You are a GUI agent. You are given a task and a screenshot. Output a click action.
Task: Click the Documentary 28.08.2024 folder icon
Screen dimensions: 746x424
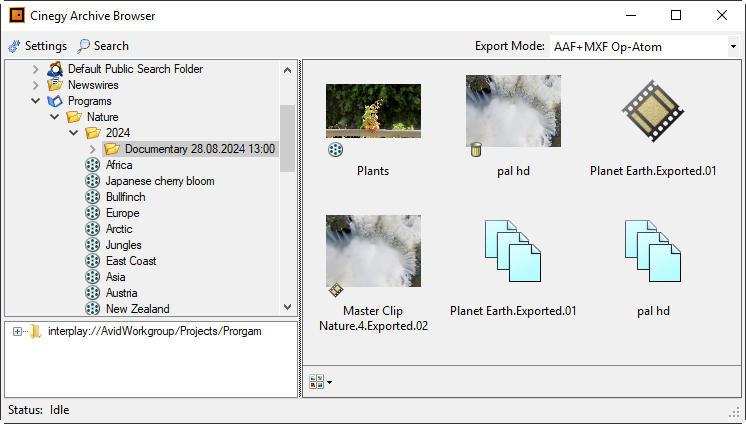pos(112,149)
